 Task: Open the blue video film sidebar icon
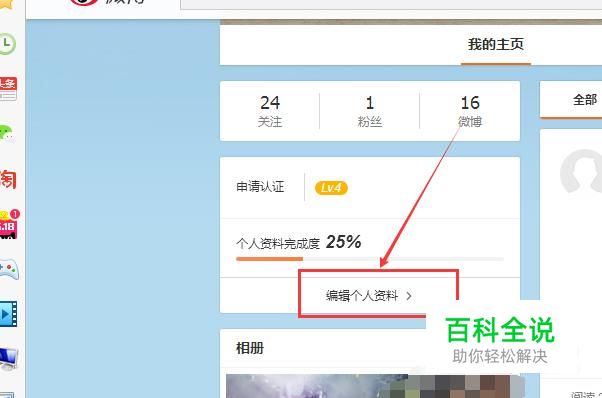8,314
